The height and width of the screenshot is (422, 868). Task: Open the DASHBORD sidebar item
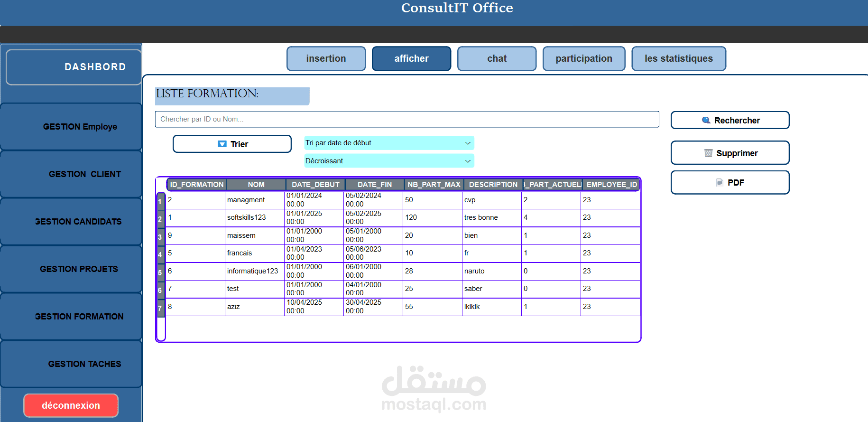(74, 67)
